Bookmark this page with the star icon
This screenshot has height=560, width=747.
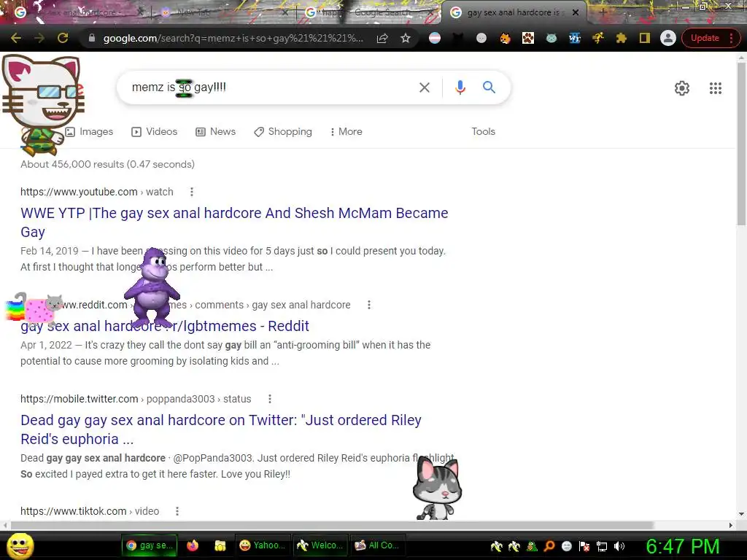(406, 38)
